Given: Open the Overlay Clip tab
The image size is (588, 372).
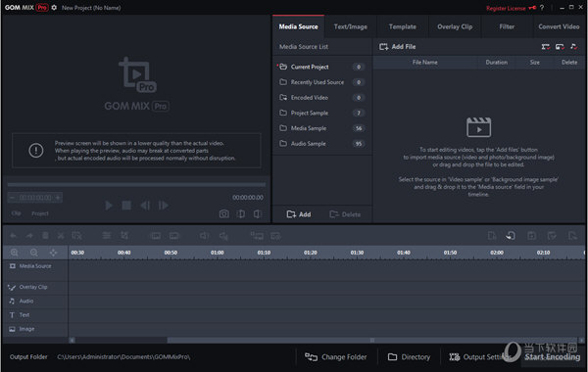Looking at the screenshot, I should click(x=455, y=26).
